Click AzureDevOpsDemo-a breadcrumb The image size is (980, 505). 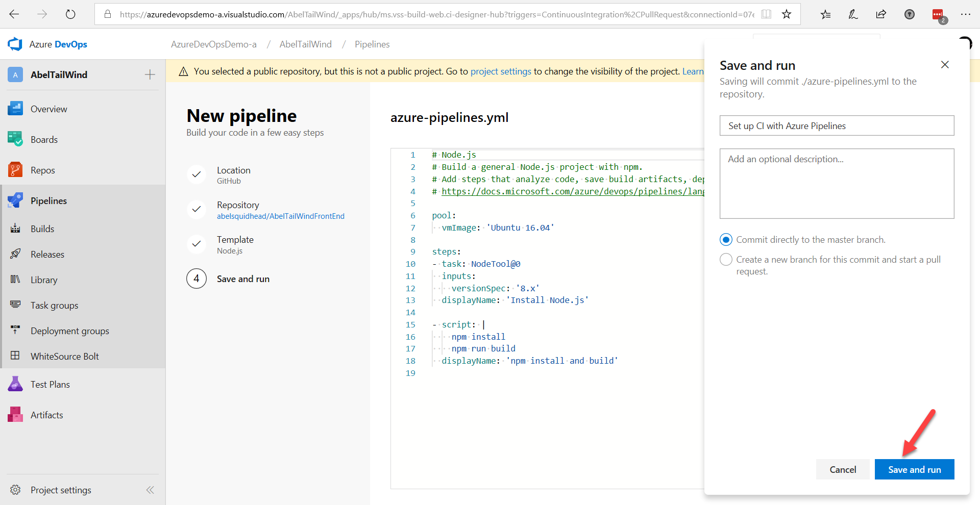tap(214, 44)
